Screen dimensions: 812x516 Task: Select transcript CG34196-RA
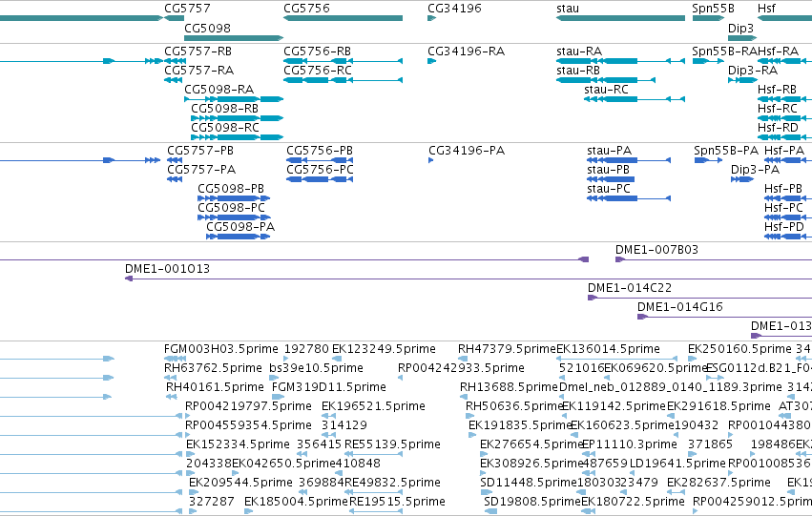[466, 52]
